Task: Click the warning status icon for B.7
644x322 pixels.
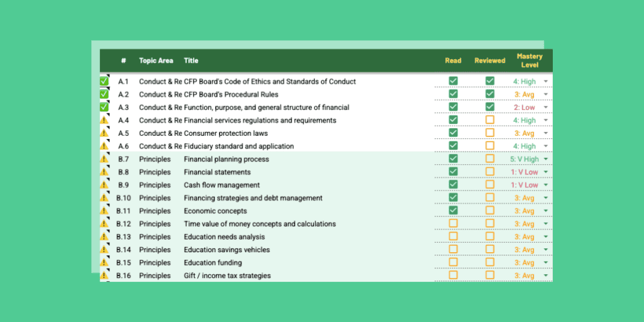Action: click(x=104, y=159)
